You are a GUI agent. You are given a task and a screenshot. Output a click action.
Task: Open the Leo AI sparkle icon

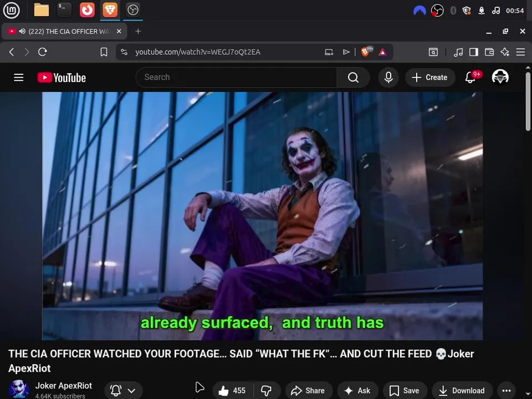505,52
